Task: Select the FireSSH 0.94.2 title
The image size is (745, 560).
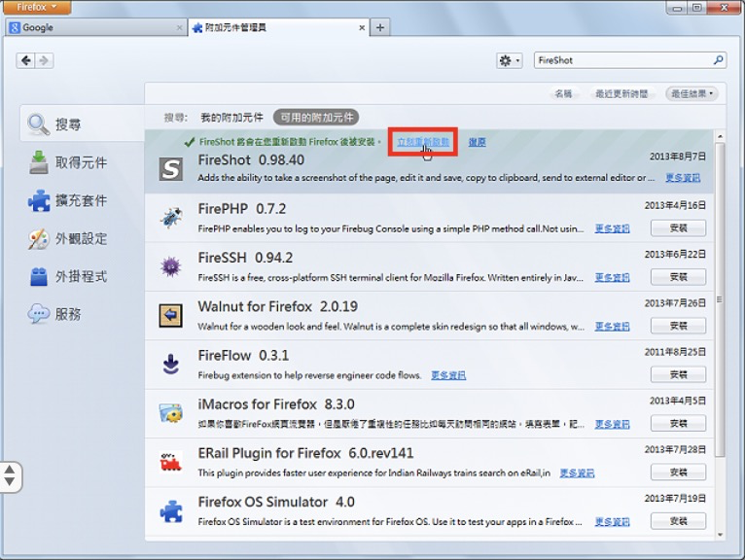Action: pyautogui.click(x=245, y=258)
